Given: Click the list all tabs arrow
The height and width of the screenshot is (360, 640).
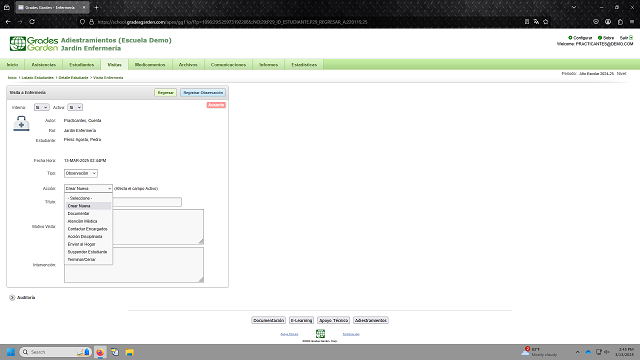Looking at the screenshot, I should click(574, 7).
